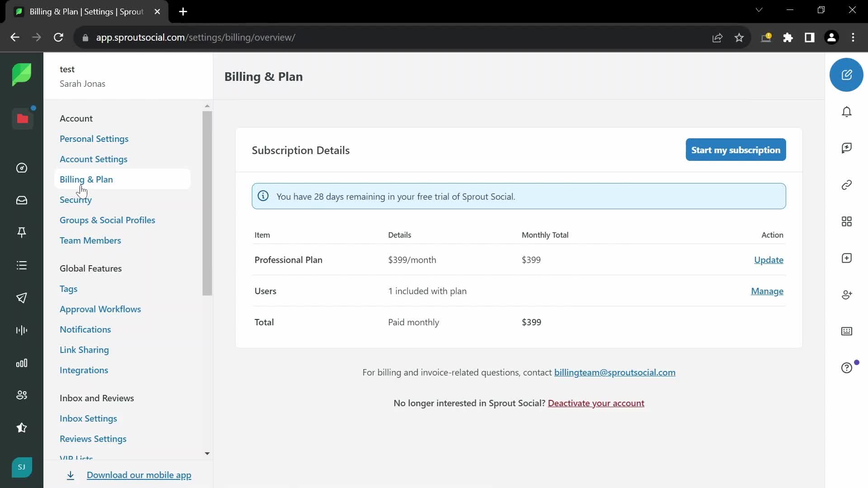
Task: Navigate to Groups & Social Profiles
Action: (x=107, y=220)
